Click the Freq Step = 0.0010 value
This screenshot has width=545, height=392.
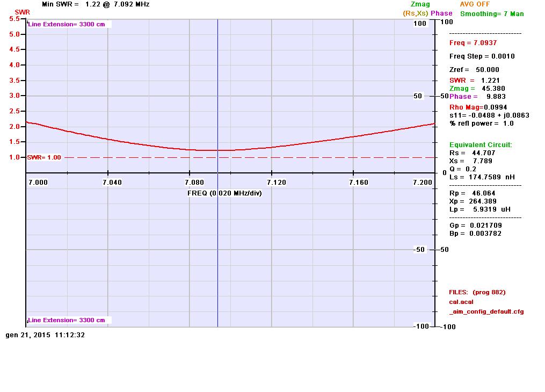[x=482, y=56]
